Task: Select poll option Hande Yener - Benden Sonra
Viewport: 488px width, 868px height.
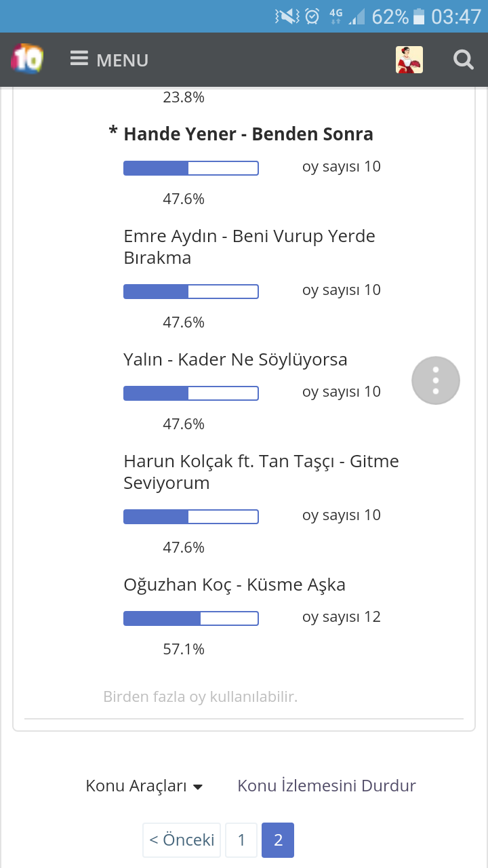Action: pyautogui.click(x=248, y=134)
